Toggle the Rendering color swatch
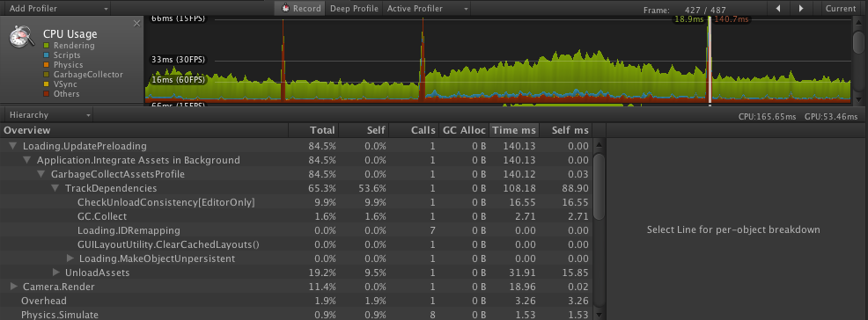The width and height of the screenshot is (868, 320). click(47, 46)
